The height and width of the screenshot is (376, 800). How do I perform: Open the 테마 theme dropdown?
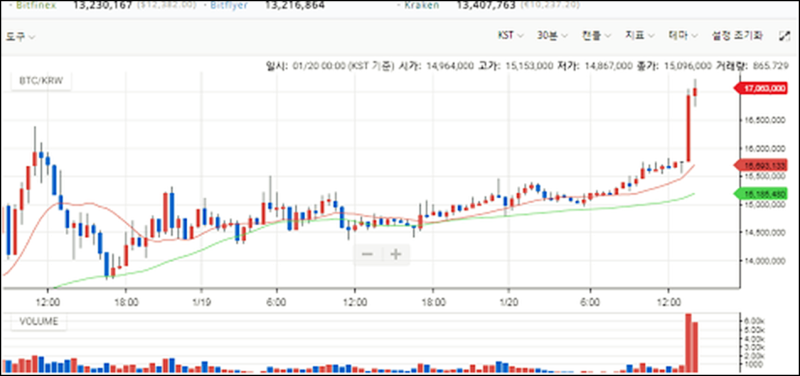click(x=684, y=35)
